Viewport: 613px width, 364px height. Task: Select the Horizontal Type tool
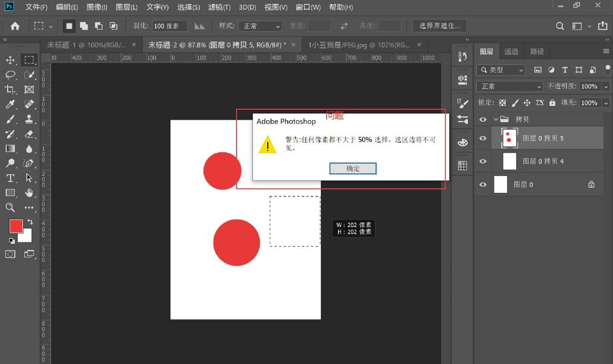pyautogui.click(x=10, y=178)
